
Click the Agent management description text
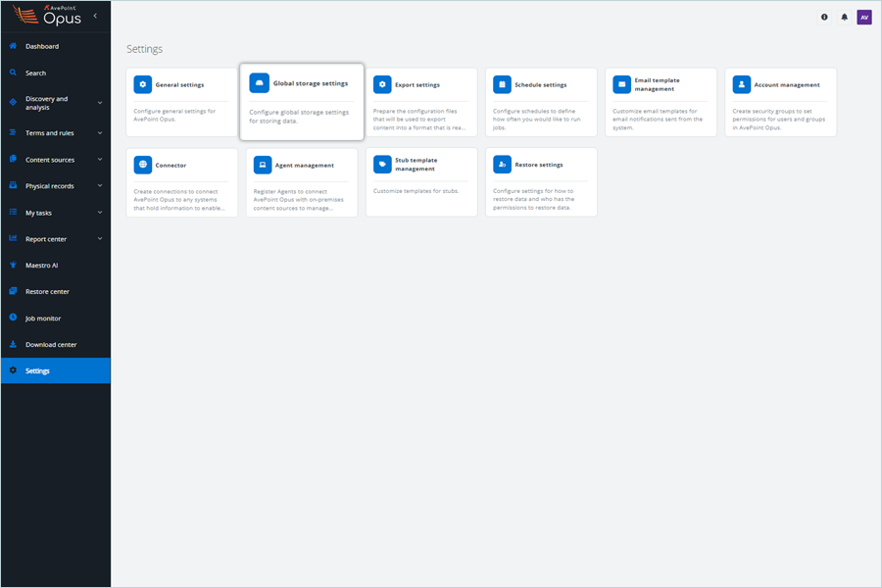[298, 200]
